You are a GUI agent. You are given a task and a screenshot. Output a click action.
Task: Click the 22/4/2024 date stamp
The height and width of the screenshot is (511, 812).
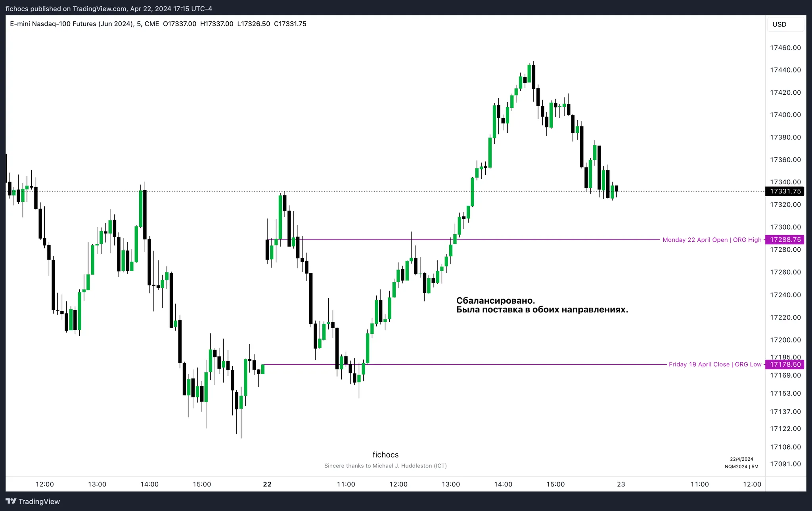741,459
